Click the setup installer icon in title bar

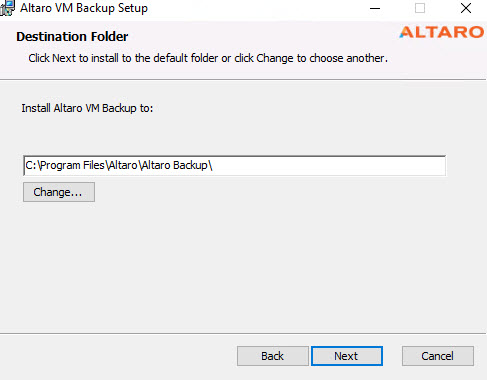pyautogui.click(x=7, y=8)
